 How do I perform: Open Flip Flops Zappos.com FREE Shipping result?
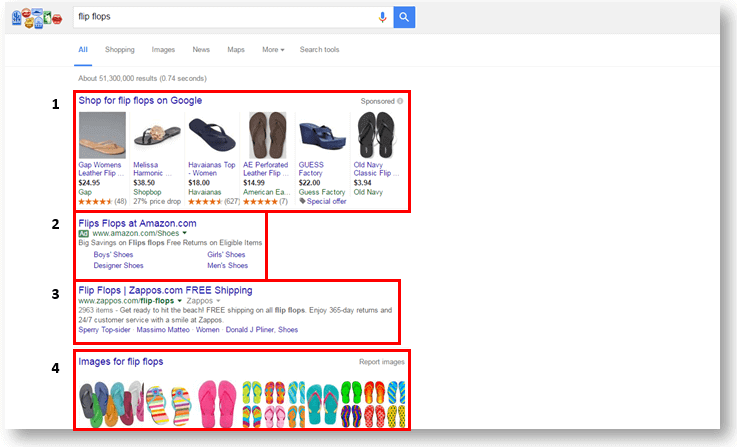(165, 290)
